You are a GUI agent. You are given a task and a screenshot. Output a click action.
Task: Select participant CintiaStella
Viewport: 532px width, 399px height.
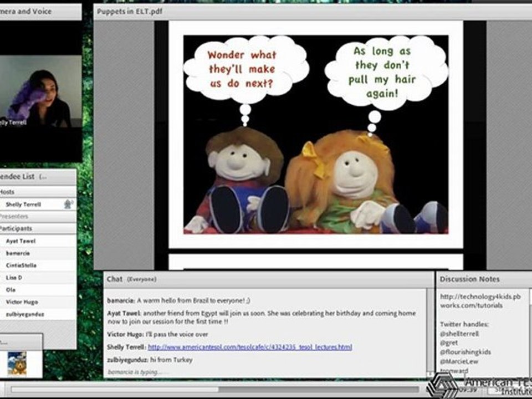(x=38, y=265)
